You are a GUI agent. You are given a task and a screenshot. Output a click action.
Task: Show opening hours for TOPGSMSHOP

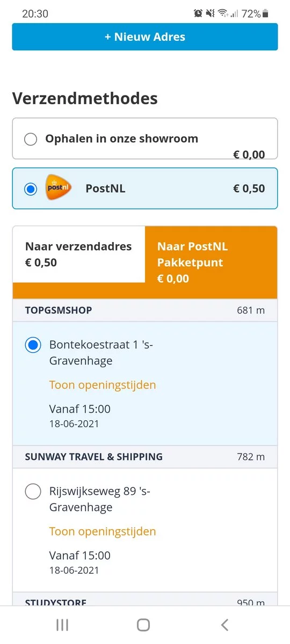click(x=103, y=385)
